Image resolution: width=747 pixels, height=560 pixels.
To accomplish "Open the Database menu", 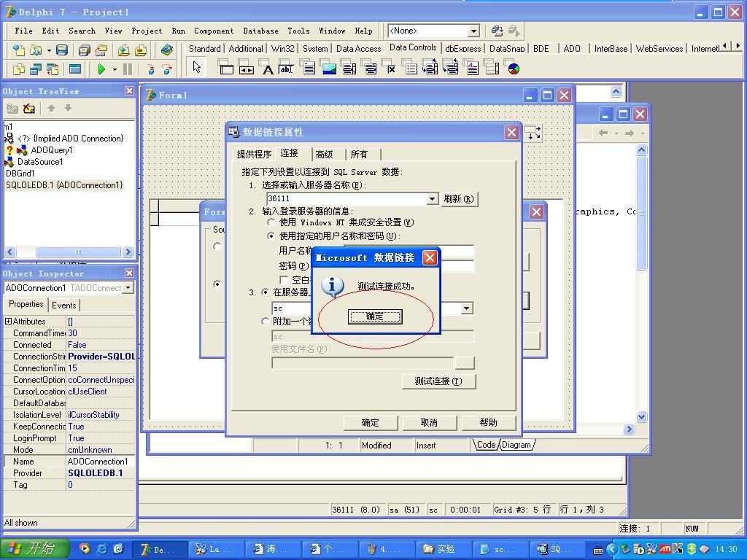I will 260,31.
